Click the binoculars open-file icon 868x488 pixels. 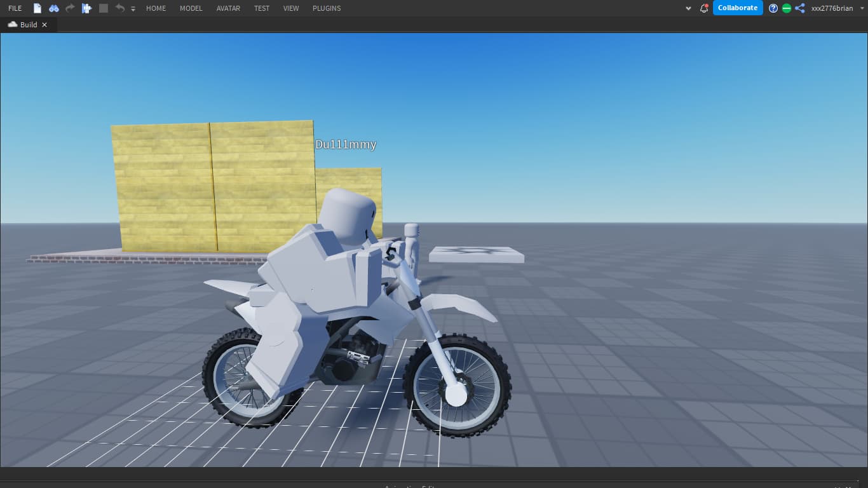point(54,8)
